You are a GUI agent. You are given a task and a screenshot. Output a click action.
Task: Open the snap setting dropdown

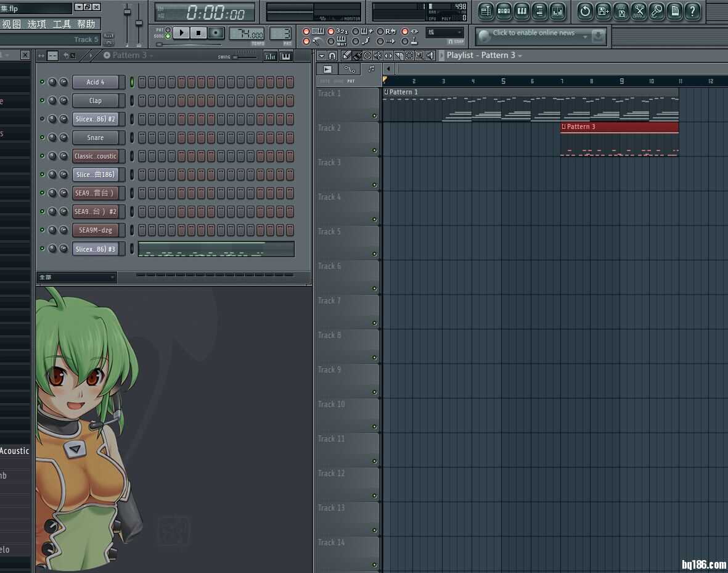click(445, 33)
